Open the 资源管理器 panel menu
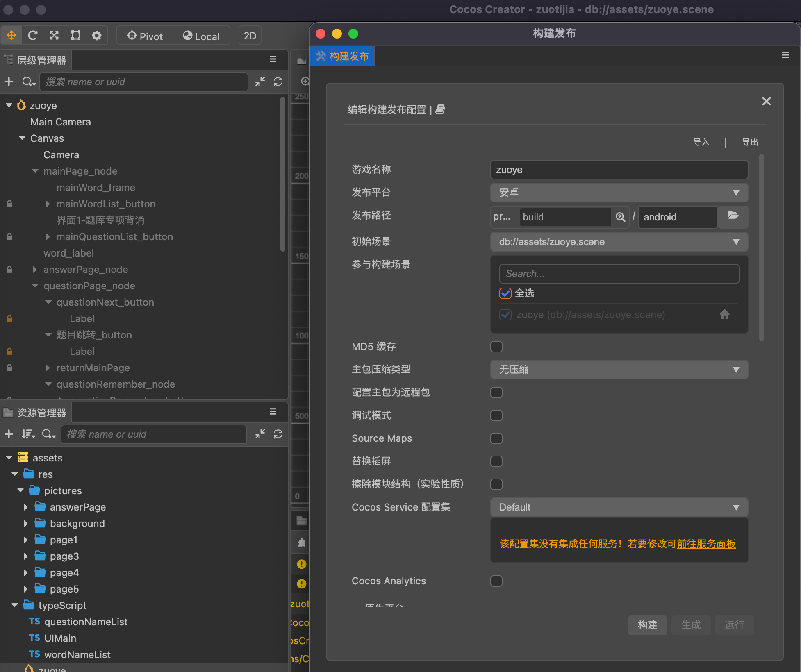Image resolution: width=801 pixels, height=672 pixels. [273, 412]
